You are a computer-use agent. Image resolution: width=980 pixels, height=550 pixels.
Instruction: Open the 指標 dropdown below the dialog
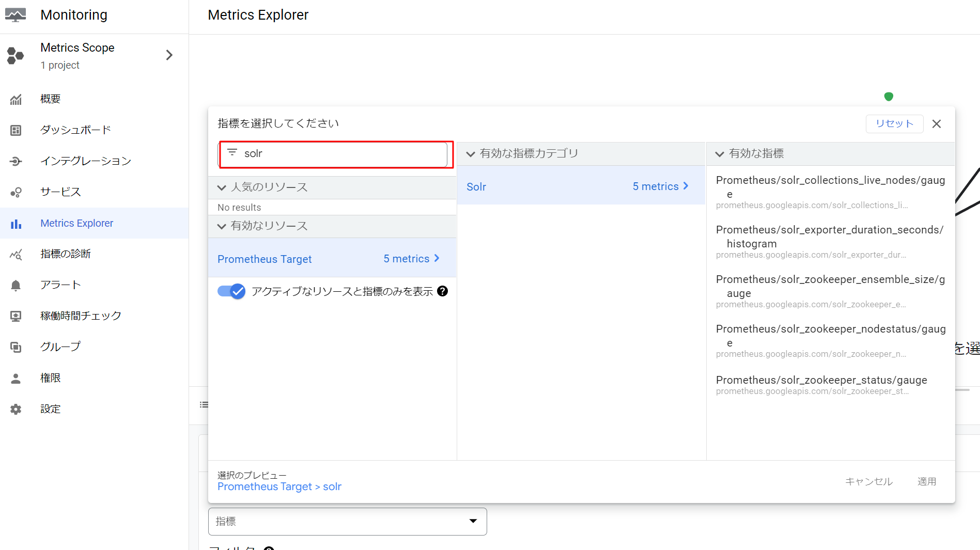[x=348, y=522]
